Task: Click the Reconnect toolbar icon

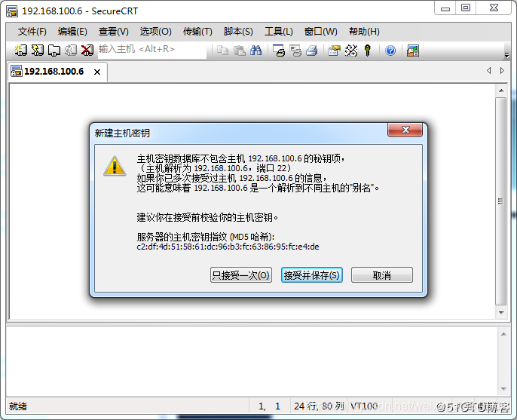Action: click(71, 51)
